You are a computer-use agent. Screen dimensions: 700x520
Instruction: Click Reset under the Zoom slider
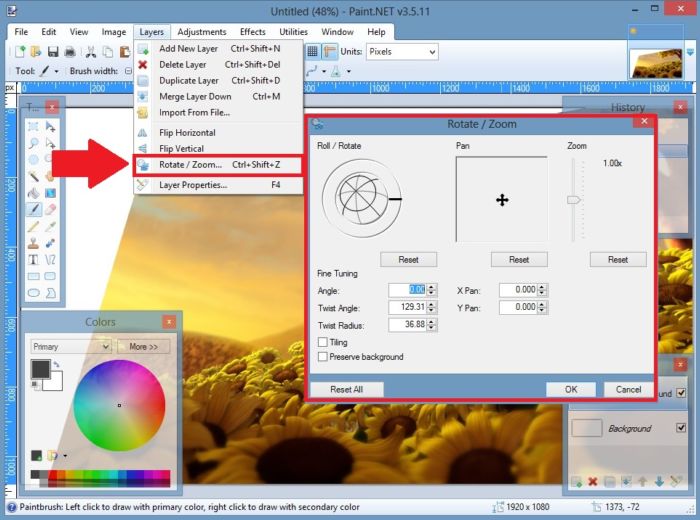coord(618,260)
